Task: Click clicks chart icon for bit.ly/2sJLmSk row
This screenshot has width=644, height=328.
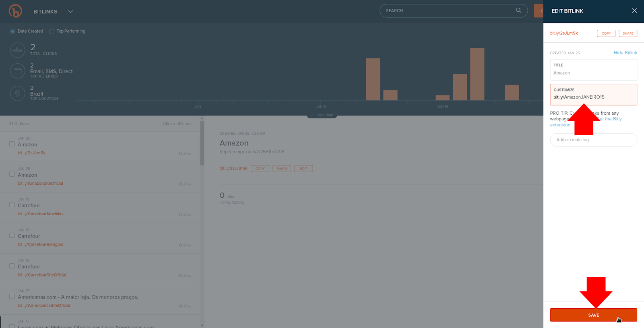Action: (187, 153)
